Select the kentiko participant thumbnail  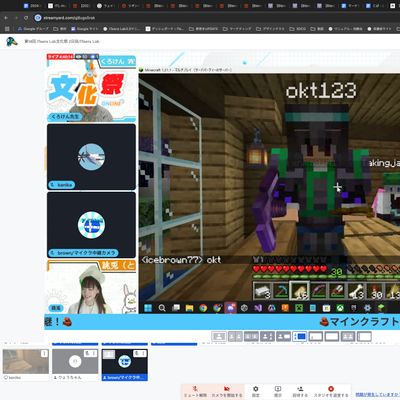point(26,365)
